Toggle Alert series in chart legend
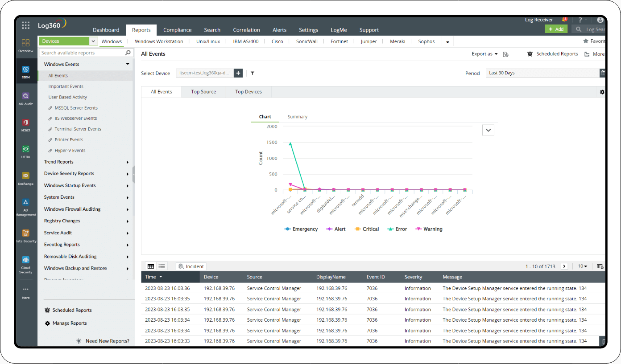The height and width of the screenshot is (364, 621). click(336, 229)
